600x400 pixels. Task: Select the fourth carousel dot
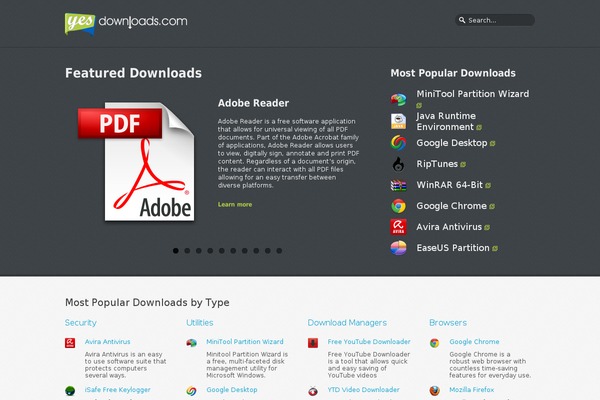pos(210,251)
